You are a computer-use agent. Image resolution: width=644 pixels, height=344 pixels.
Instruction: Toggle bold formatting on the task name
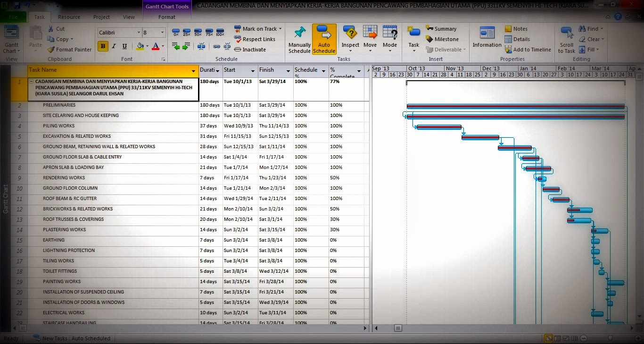[x=102, y=47]
